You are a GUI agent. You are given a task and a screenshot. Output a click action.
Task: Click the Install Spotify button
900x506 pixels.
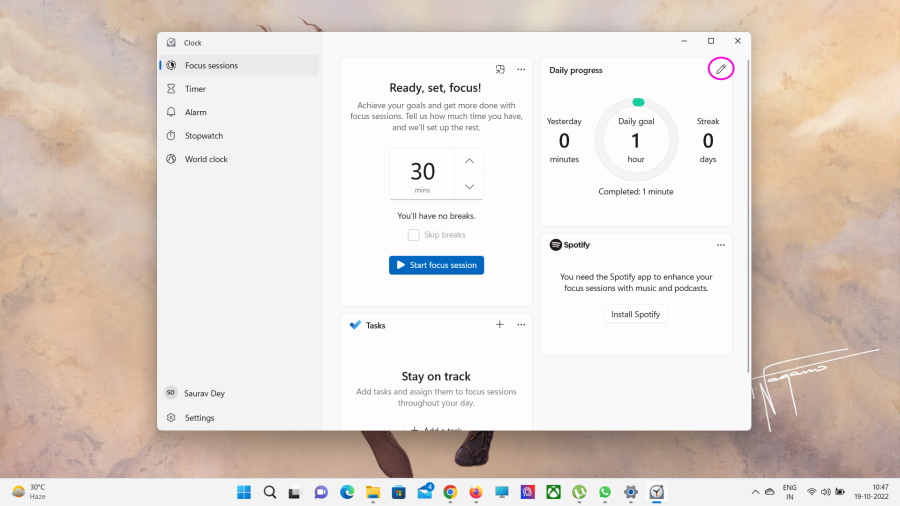(636, 314)
